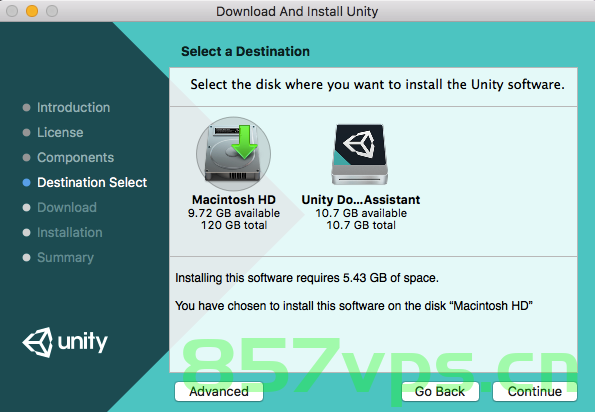Click Continue to proceed with installation
595x412 pixels.
tap(535, 392)
